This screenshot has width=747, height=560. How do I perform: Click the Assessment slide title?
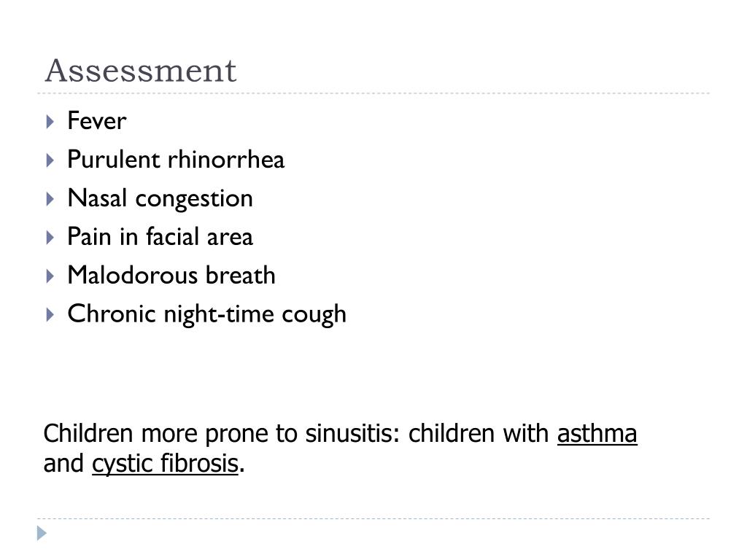(141, 71)
